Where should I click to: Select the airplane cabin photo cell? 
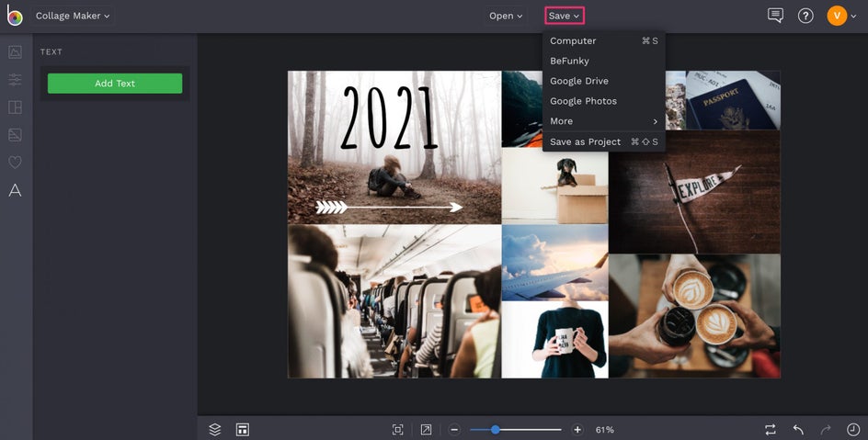click(394, 301)
